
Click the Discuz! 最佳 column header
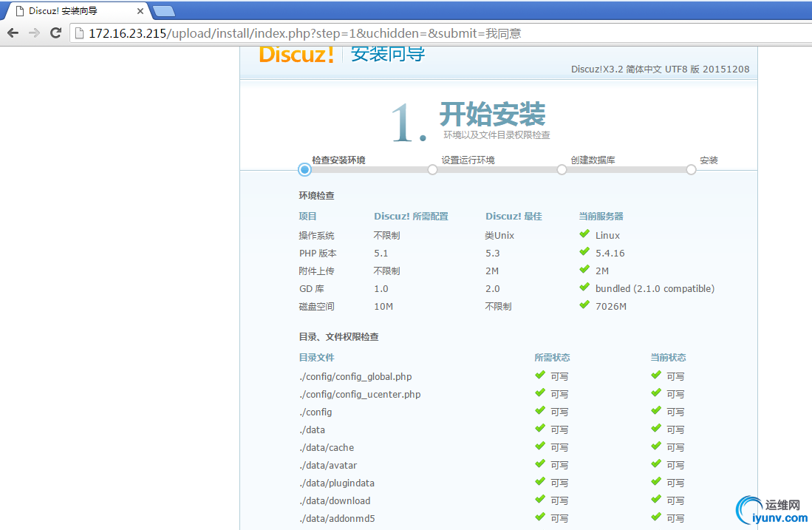coord(514,217)
